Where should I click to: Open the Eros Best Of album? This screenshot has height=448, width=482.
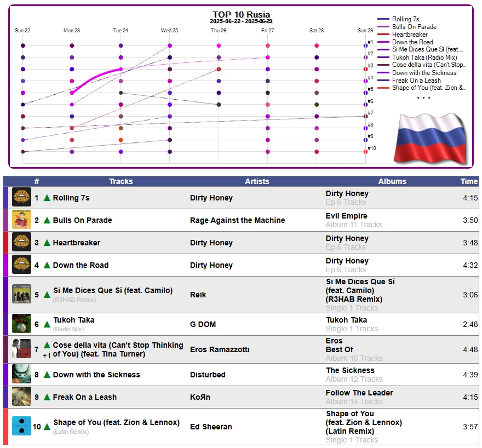pyautogui.click(x=340, y=345)
